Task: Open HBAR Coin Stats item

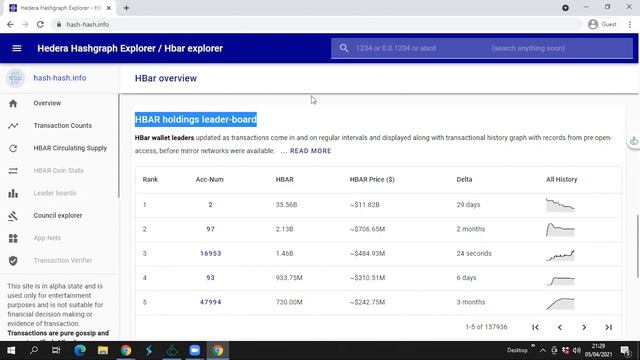Action: tap(58, 171)
